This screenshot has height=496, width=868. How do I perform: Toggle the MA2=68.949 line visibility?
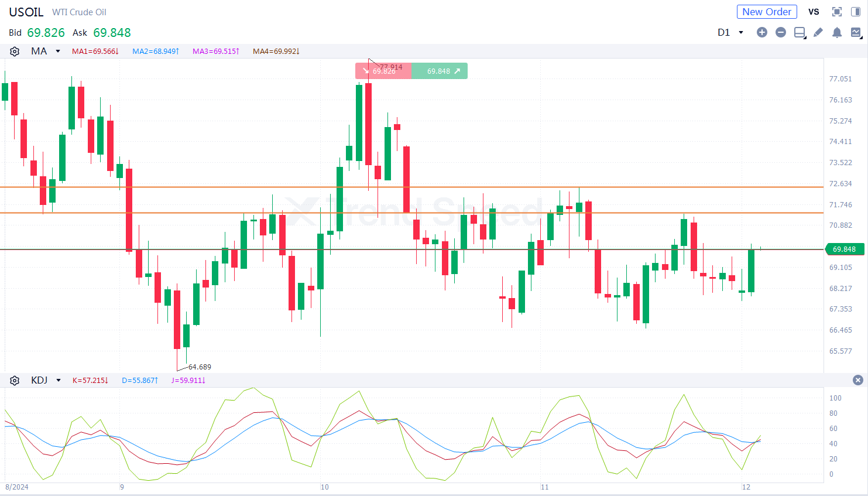click(x=155, y=51)
